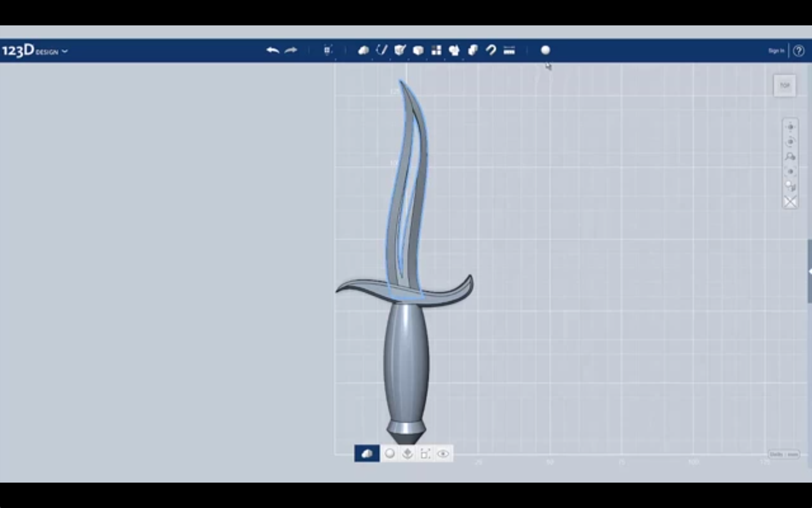The width and height of the screenshot is (812, 508).
Task: Undo the last action
Action: click(x=273, y=50)
